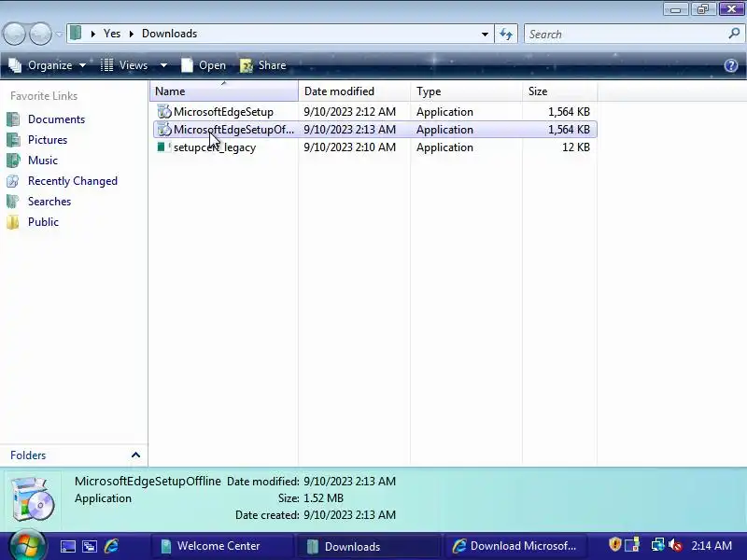Click the muted volume tray icon
The image size is (747, 560).
[675, 545]
